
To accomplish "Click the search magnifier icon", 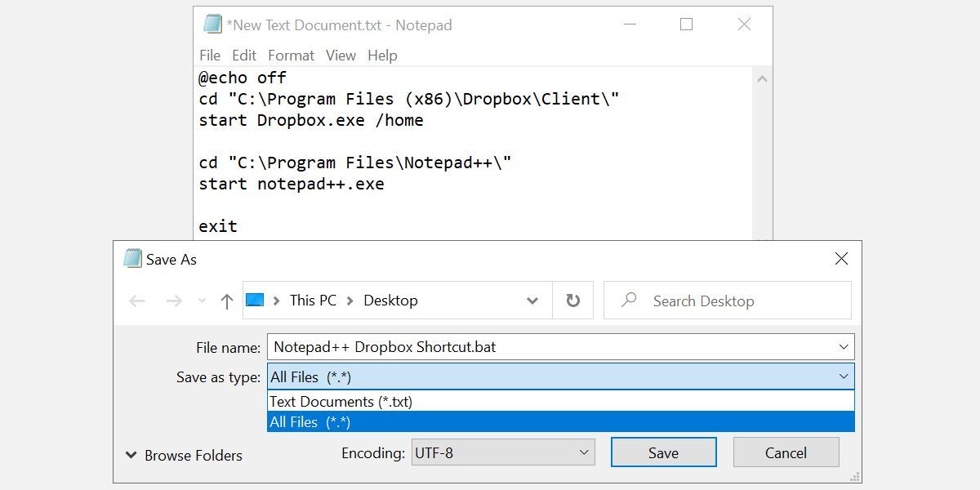I will point(629,301).
